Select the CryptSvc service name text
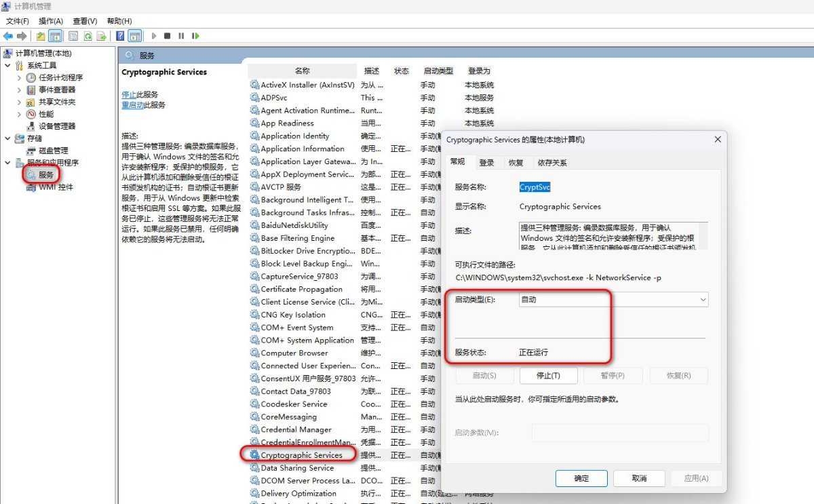This screenshot has width=814, height=504. tap(535, 187)
